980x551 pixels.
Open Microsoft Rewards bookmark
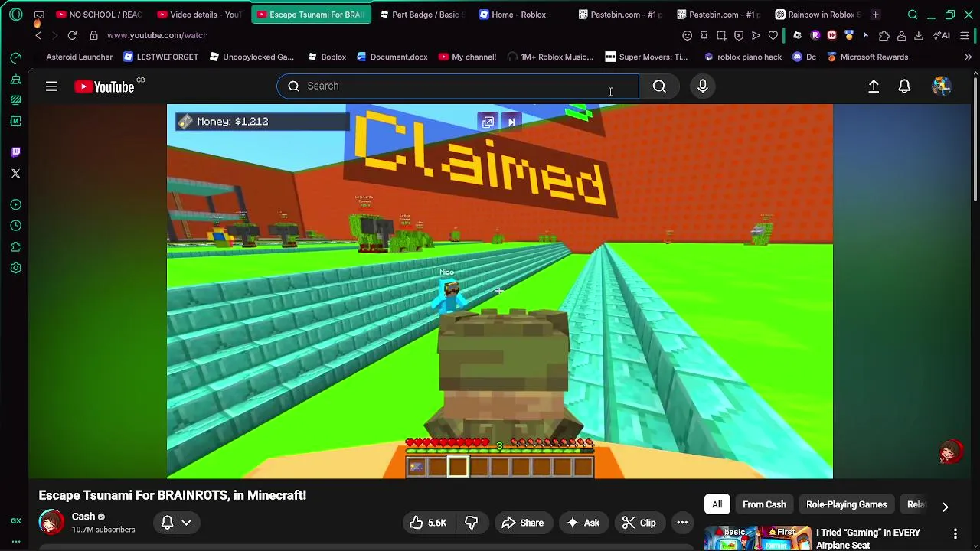pos(867,57)
